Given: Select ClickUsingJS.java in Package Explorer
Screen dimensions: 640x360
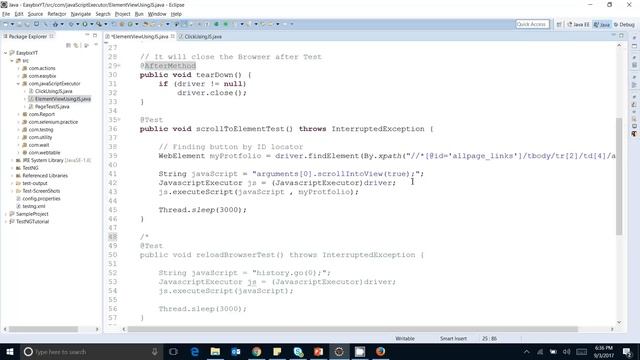Looking at the screenshot, I should point(53,91).
